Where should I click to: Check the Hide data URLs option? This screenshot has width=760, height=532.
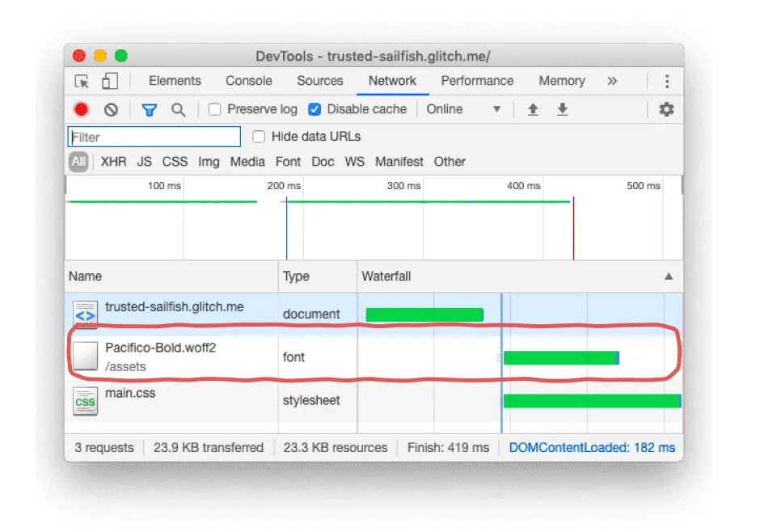tap(259, 137)
